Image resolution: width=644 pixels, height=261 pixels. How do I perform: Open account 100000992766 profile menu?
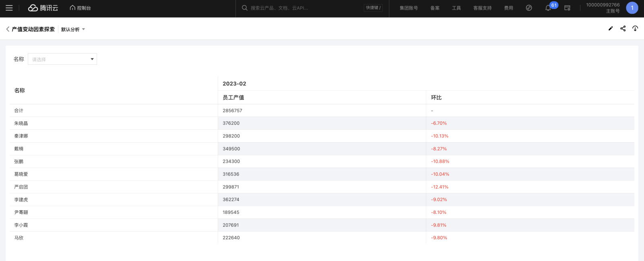603,8
